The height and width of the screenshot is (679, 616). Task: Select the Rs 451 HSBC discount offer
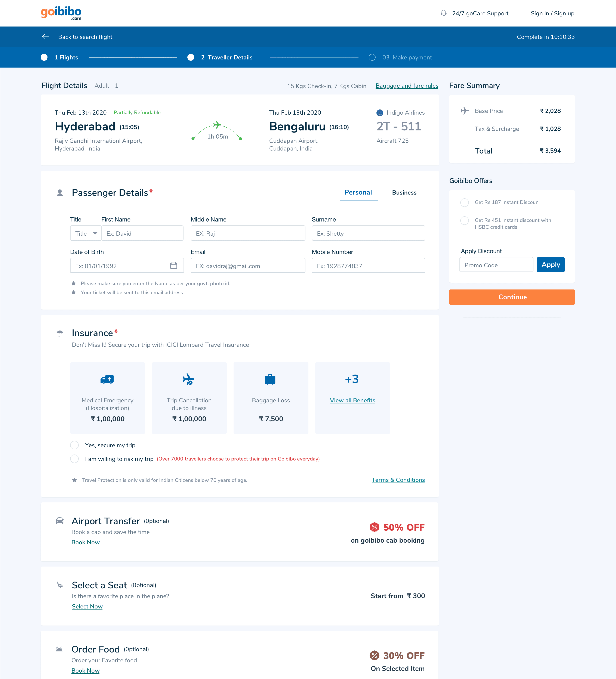465,221
